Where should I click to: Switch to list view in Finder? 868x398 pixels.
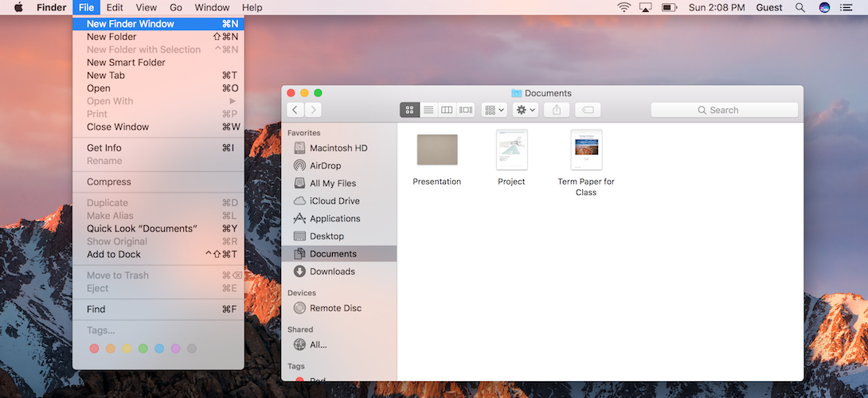pos(428,110)
